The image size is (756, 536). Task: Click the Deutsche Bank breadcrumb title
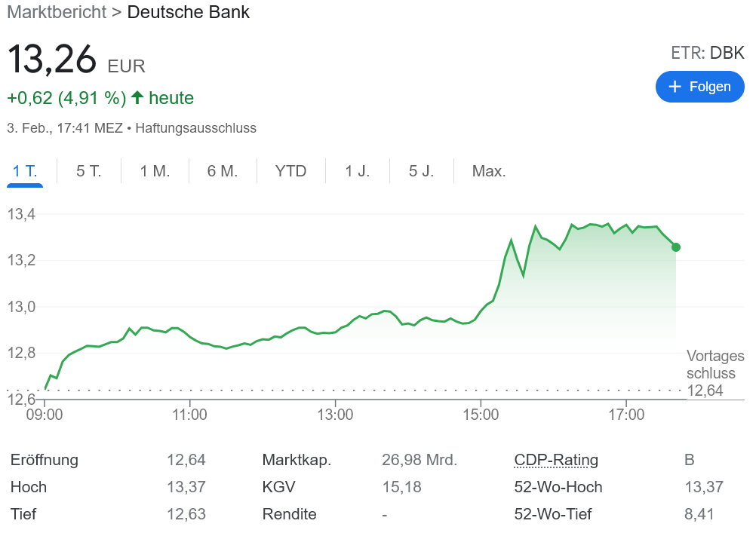pyautogui.click(x=189, y=12)
